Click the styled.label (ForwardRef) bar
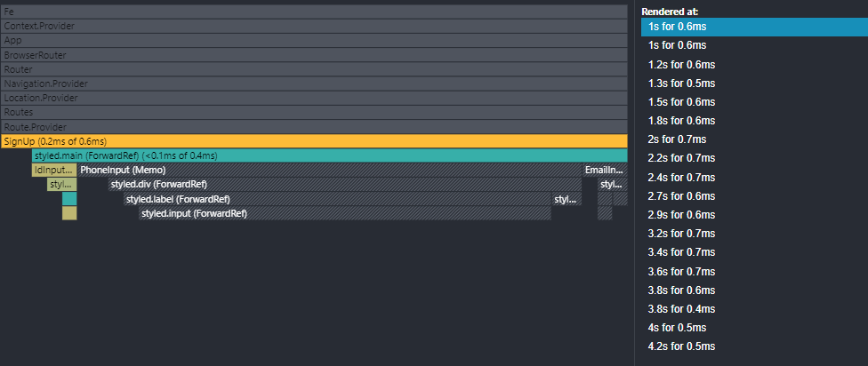 click(x=337, y=199)
